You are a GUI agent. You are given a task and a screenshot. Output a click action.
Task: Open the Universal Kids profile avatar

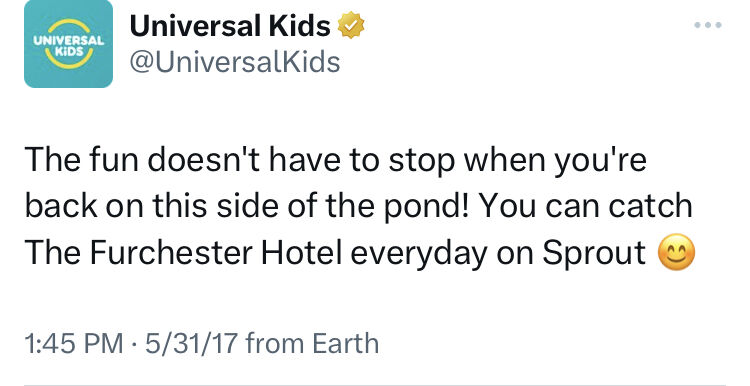[68, 44]
